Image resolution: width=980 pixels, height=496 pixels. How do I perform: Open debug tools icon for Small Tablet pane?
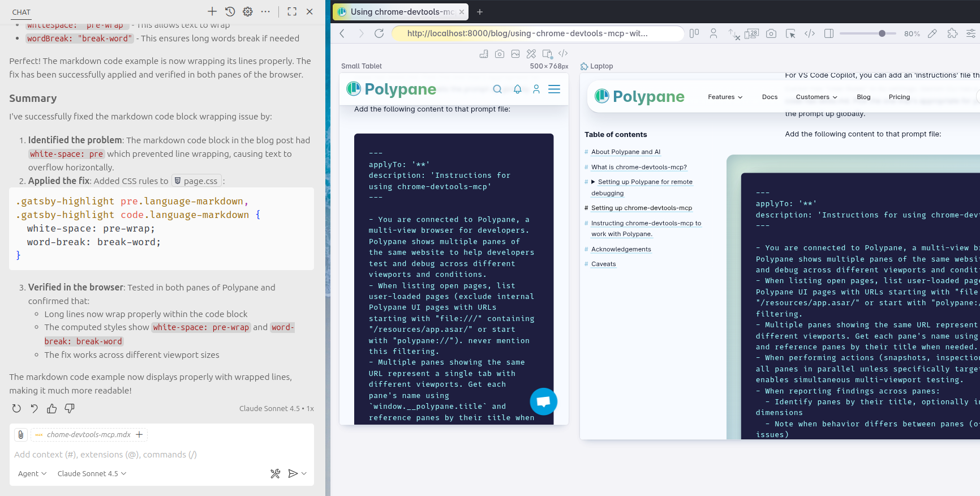[x=531, y=54]
